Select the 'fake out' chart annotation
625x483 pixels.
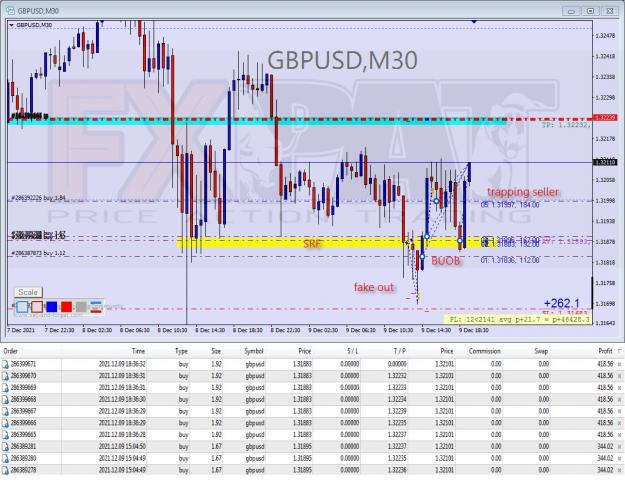pos(374,287)
